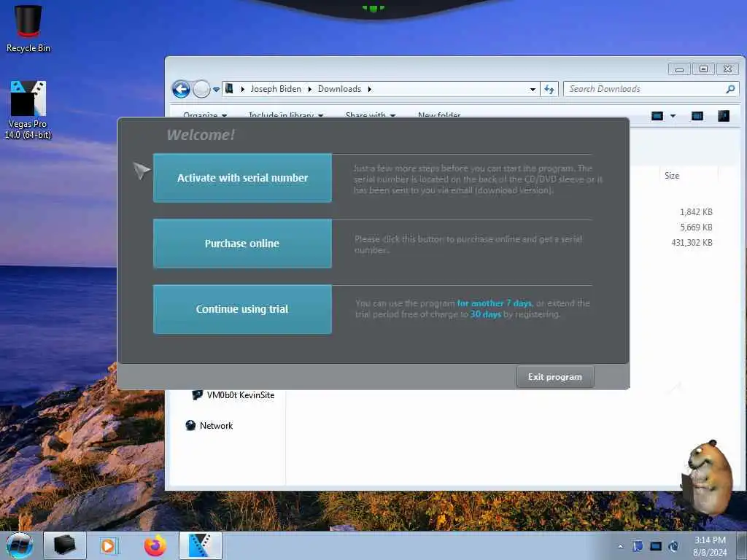This screenshot has height=560, width=747.
Task: Expand the arrow after the Downloads breadcrumb
Action: click(369, 89)
